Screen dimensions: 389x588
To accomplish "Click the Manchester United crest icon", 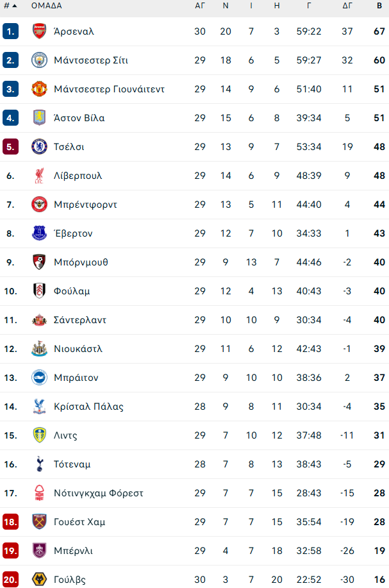I will tap(40, 89).
